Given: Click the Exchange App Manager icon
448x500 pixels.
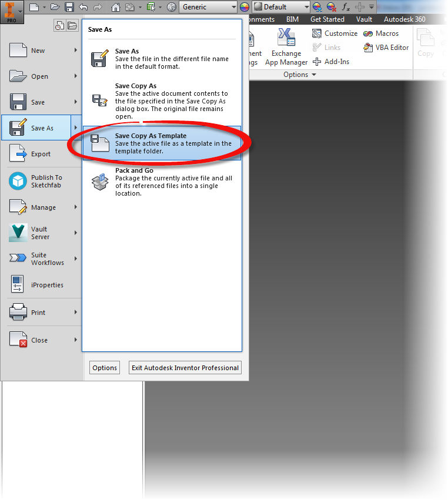Looking at the screenshot, I should (x=286, y=37).
